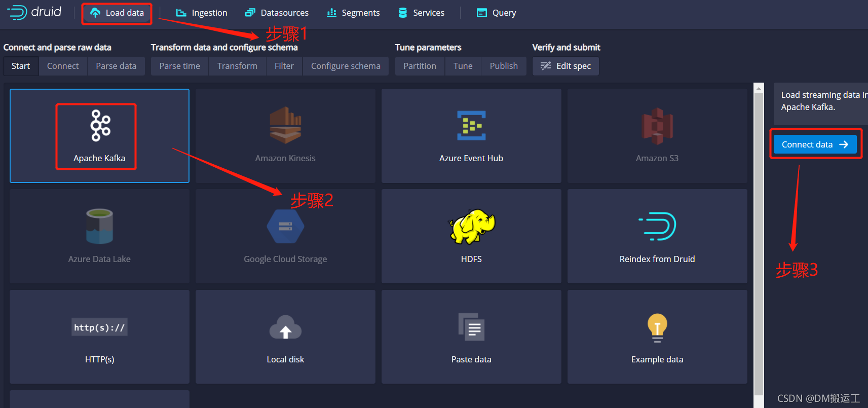The width and height of the screenshot is (868, 408).
Task: Choose the Example data lightbulb icon
Action: [657, 328]
